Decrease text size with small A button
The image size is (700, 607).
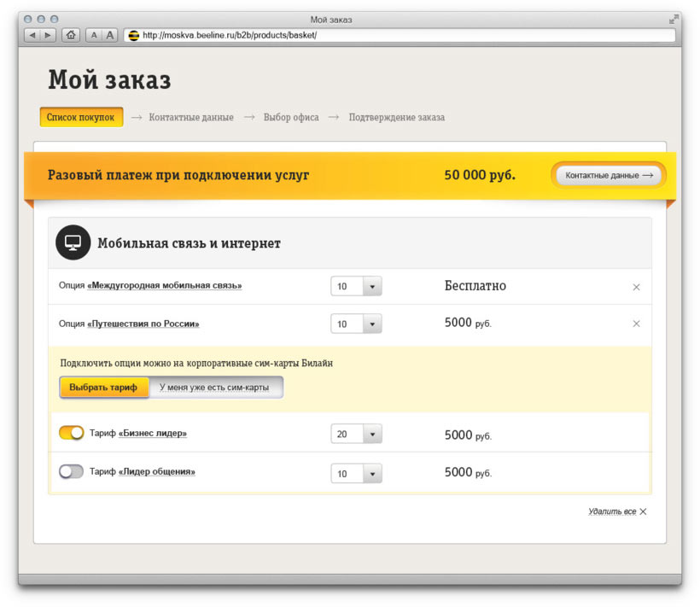(94, 35)
